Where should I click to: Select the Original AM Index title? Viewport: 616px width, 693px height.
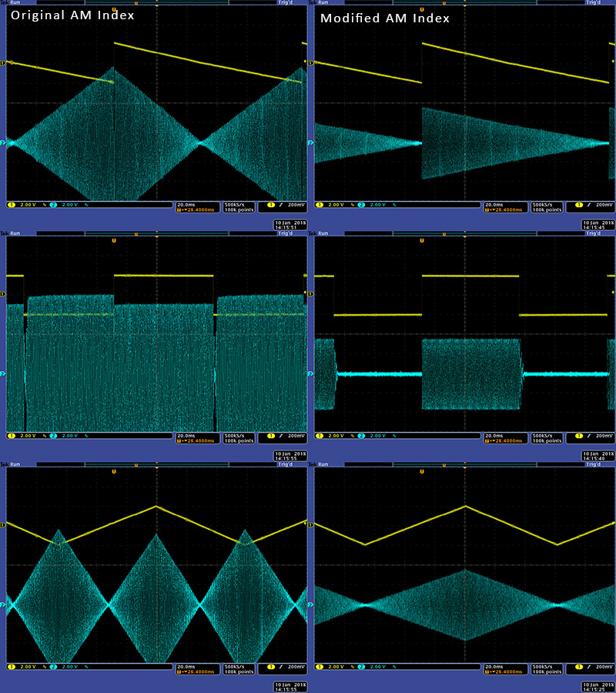point(73,16)
